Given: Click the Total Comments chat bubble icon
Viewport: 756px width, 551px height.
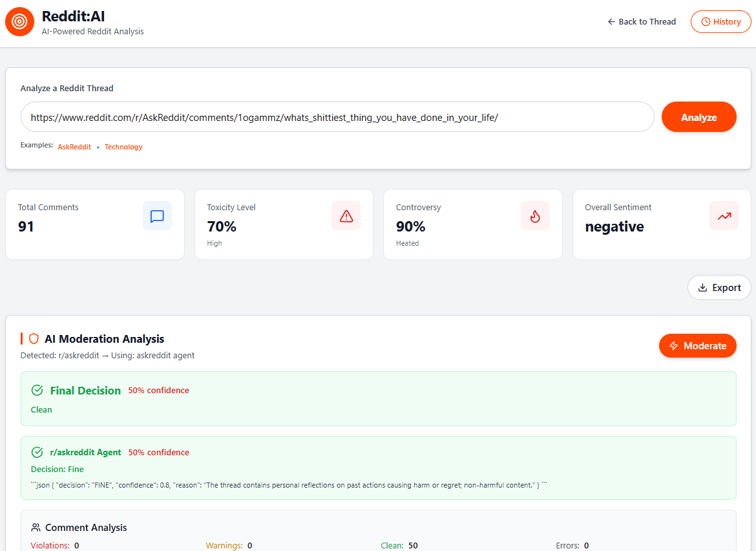Looking at the screenshot, I should point(157,216).
